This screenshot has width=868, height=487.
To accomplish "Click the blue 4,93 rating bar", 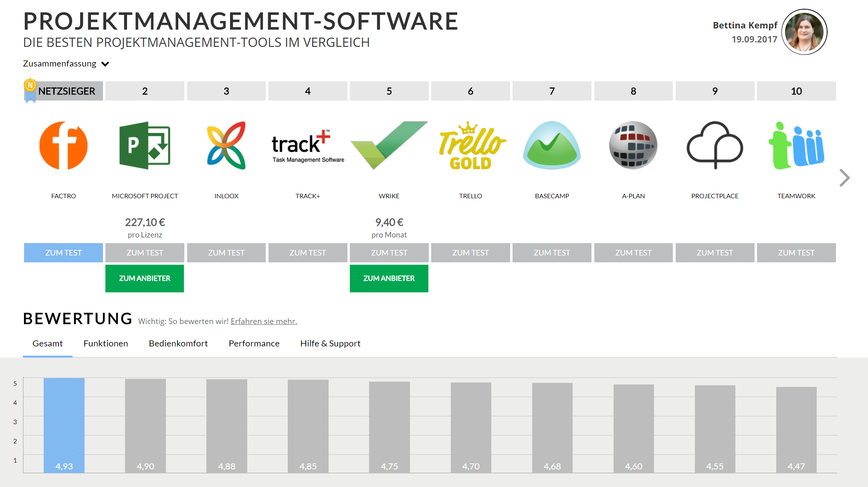I will 64,425.
